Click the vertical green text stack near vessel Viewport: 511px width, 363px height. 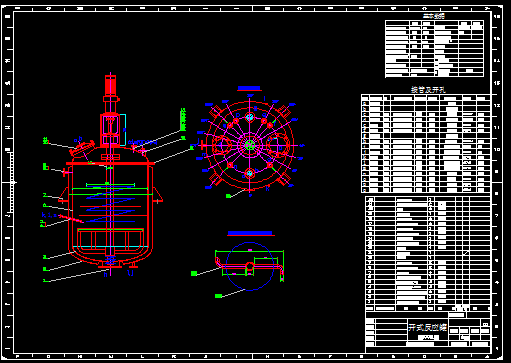(183, 119)
